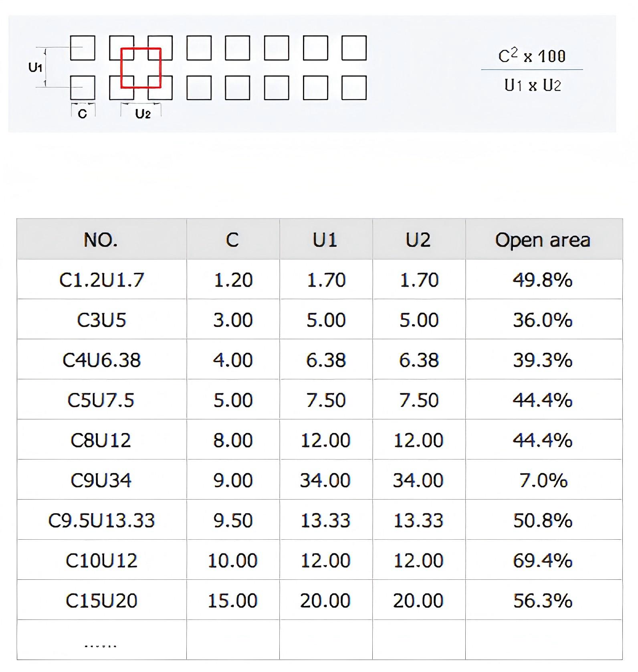This screenshot has width=638, height=672.
Task: Select the NO. column header
Action: [x=101, y=239]
